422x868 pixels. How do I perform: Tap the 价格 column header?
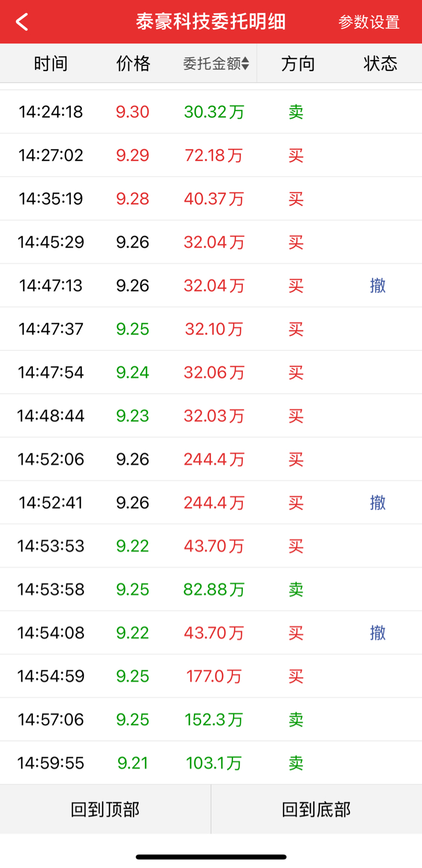pyautogui.click(x=133, y=64)
